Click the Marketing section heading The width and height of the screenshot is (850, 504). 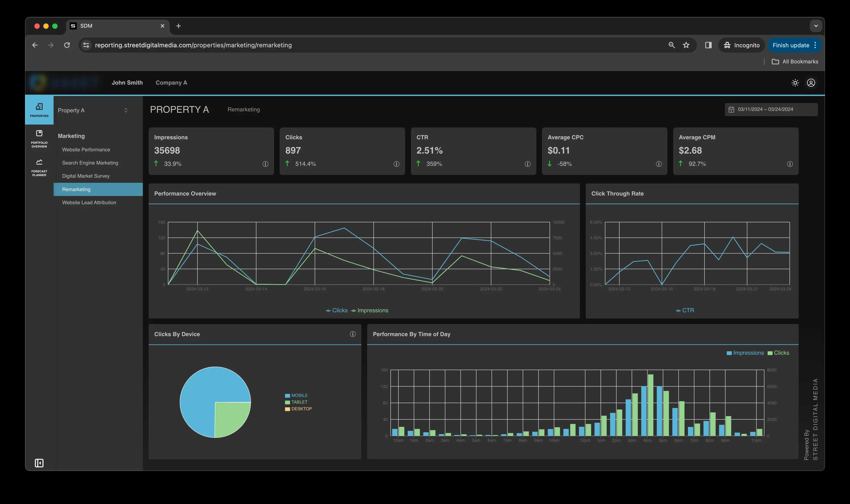tap(71, 136)
